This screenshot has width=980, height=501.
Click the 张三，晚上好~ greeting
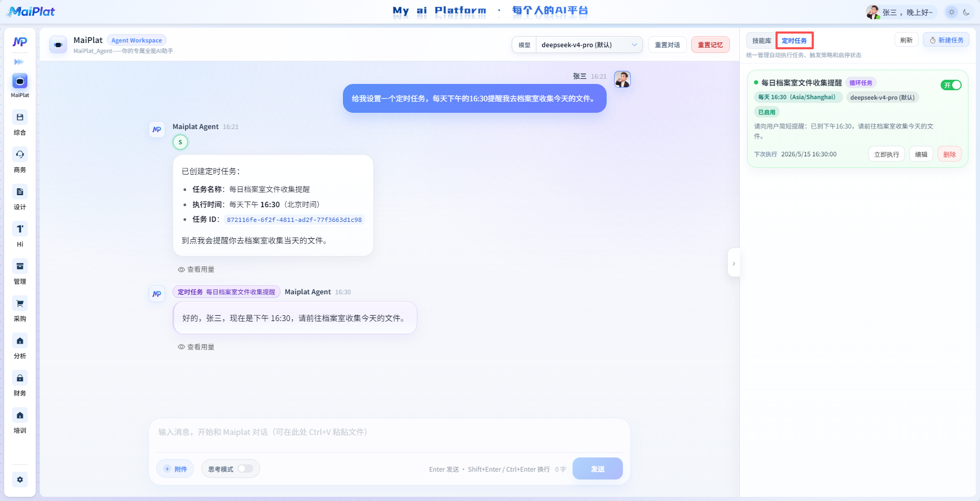pyautogui.click(x=908, y=13)
